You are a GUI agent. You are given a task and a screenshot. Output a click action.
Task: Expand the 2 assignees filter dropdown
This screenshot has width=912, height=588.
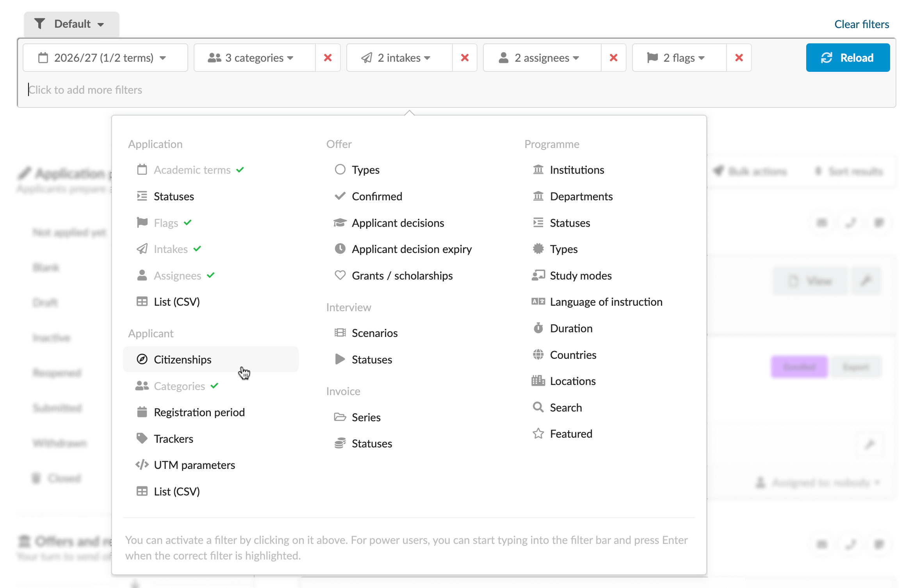point(542,58)
